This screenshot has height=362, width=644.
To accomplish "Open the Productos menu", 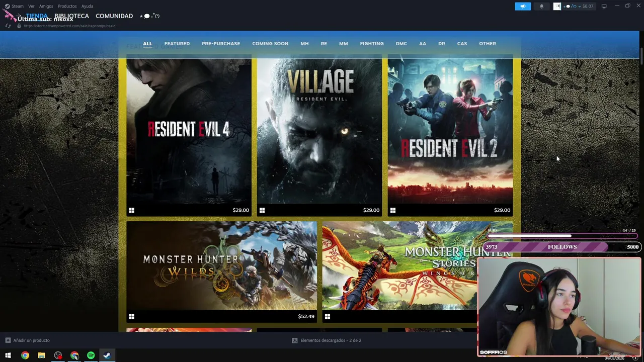I will (x=67, y=6).
